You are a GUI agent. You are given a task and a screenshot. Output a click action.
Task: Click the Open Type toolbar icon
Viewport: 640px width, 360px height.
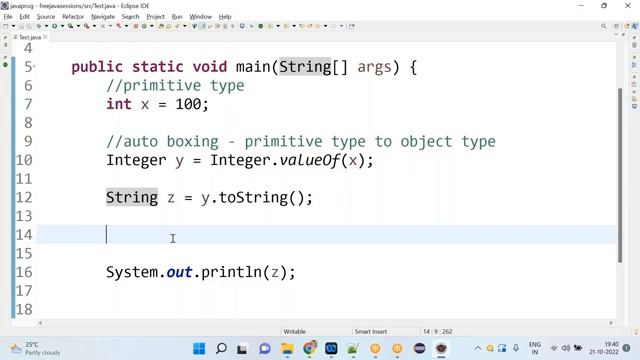(161, 26)
